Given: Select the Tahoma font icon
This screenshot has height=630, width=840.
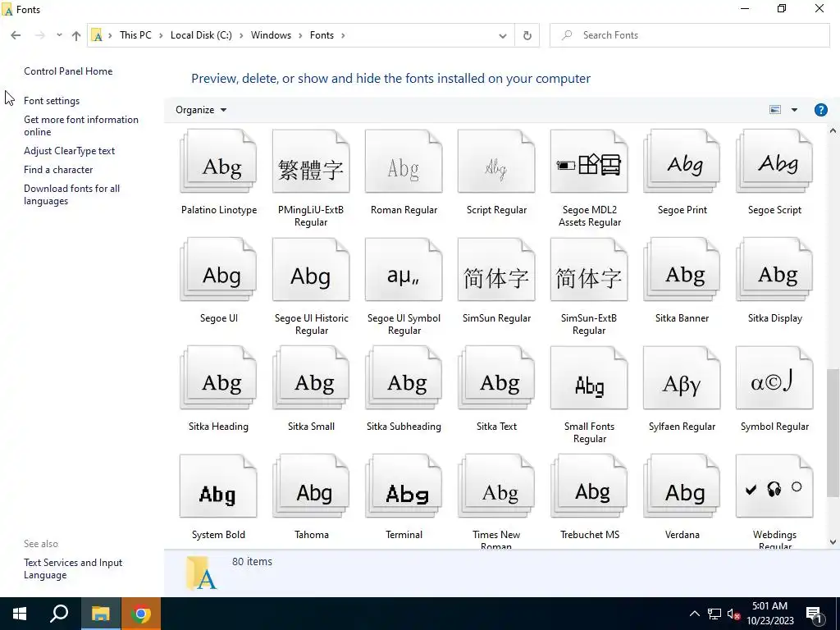Looking at the screenshot, I should (311, 486).
